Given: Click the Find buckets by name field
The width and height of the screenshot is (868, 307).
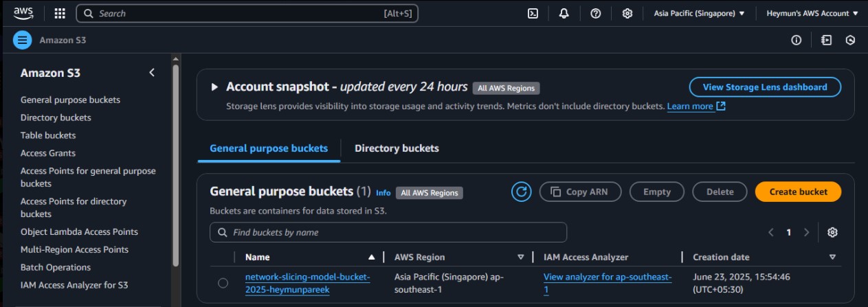Looking at the screenshot, I should tap(388, 232).
